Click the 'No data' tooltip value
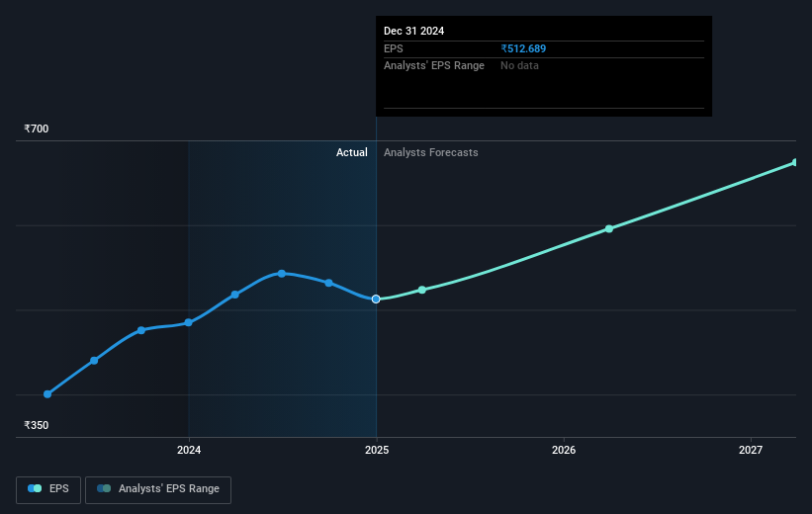 click(x=519, y=66)
